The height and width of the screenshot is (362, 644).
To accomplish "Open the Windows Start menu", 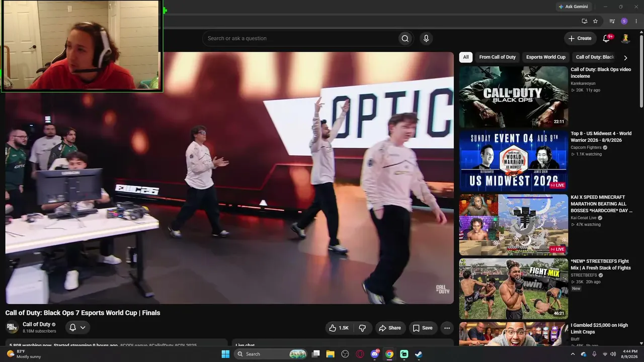I will tap(225, 354).
